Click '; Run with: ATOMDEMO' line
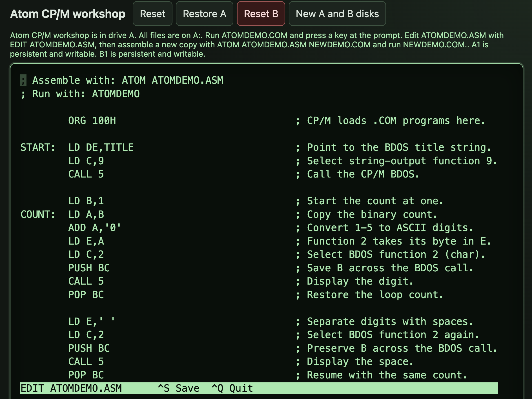This screenshot has width=532, height=399. pos(80,94)
